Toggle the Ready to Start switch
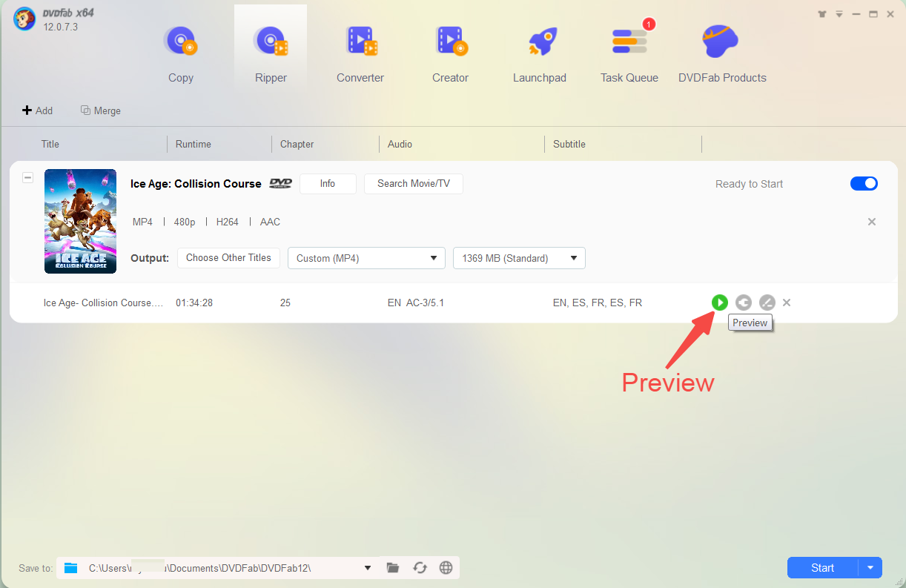This screenshot has width=906, height=588. coord(864,183)
